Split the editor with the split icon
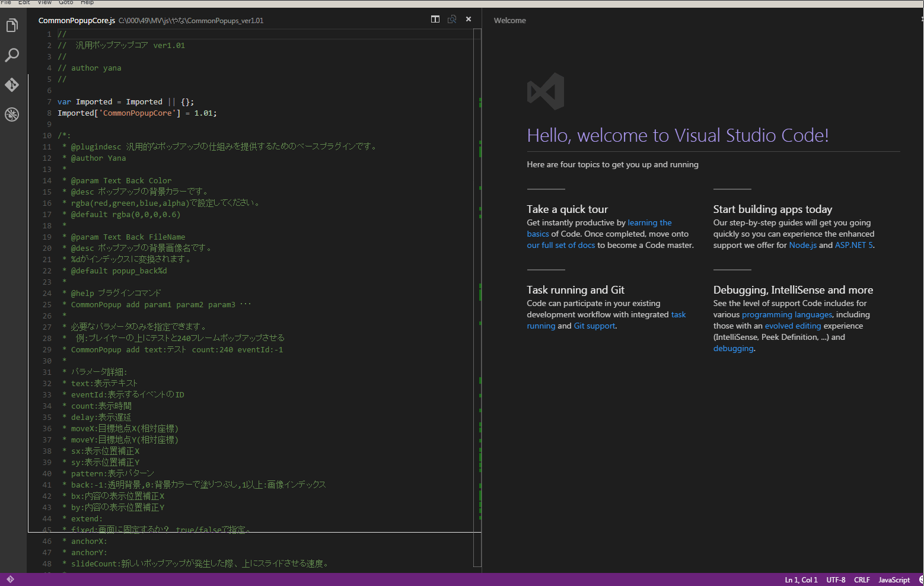Image resolution: width=924 pixels, height=586 pixels. tap(435, 20)
